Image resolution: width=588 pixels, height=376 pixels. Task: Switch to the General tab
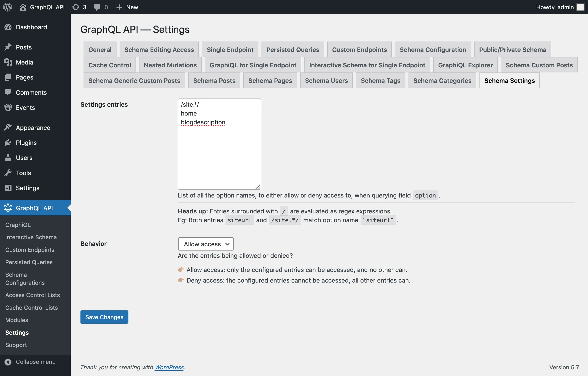100,49
